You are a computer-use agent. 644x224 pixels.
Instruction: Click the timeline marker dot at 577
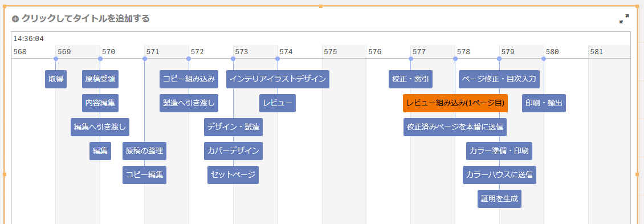point(411,59)
